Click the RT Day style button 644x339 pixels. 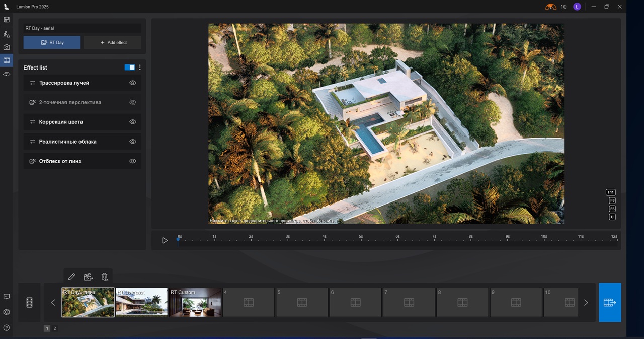coord(52,43)
